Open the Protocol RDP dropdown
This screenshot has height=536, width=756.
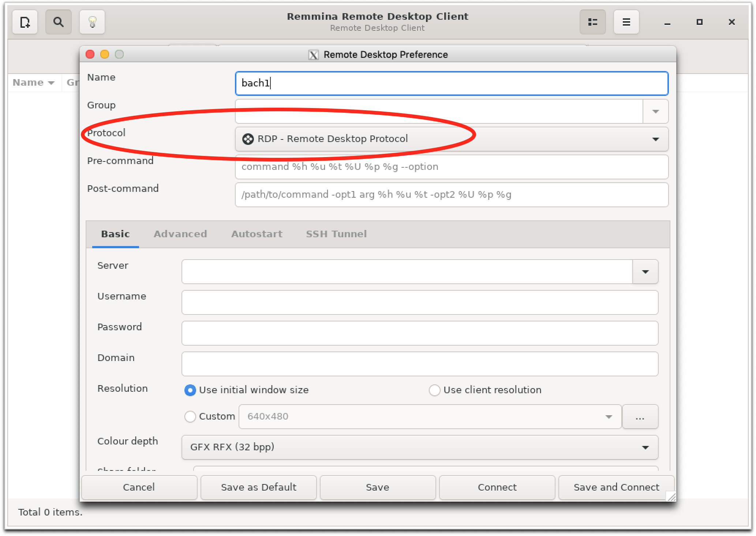451,139
